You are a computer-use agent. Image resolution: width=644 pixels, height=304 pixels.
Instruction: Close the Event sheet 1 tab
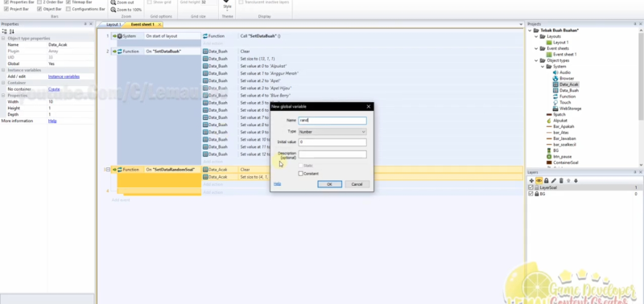[160, 25]
